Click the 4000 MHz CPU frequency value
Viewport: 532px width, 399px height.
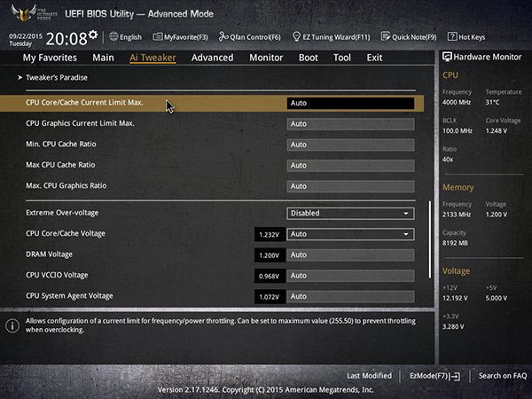[x=457, y=102]
